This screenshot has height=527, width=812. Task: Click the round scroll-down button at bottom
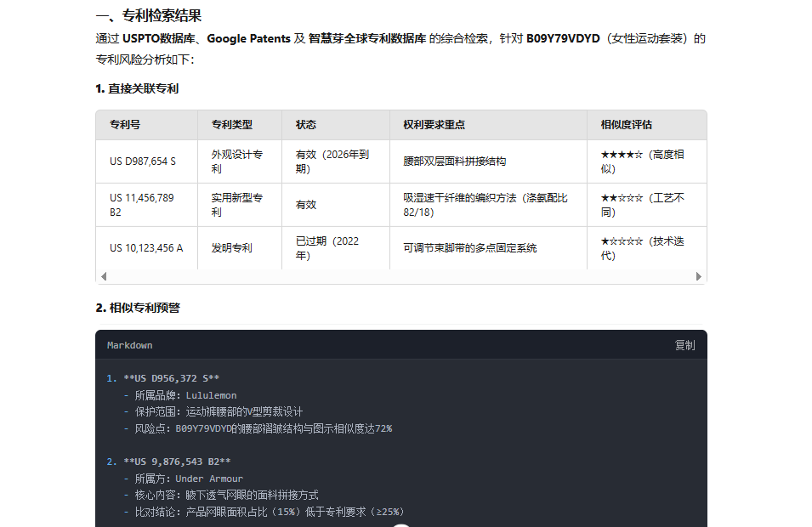click(x=401, y=524)
